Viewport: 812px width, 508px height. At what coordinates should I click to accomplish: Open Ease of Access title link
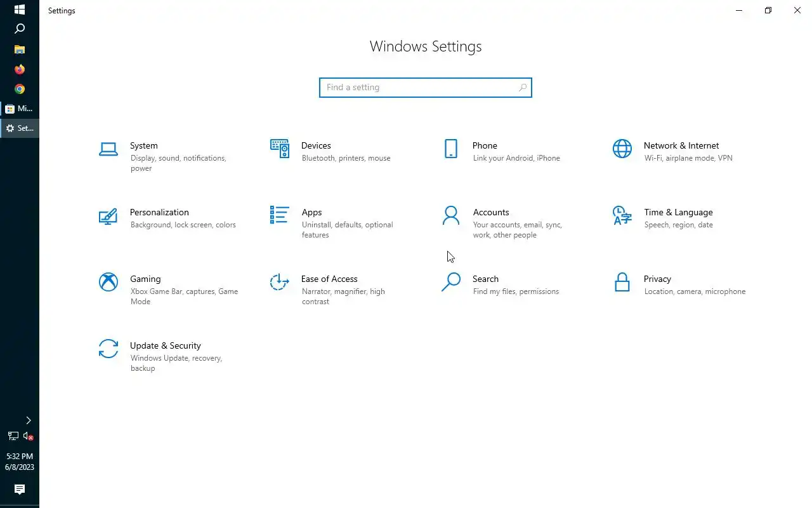[x=329, y=279]
